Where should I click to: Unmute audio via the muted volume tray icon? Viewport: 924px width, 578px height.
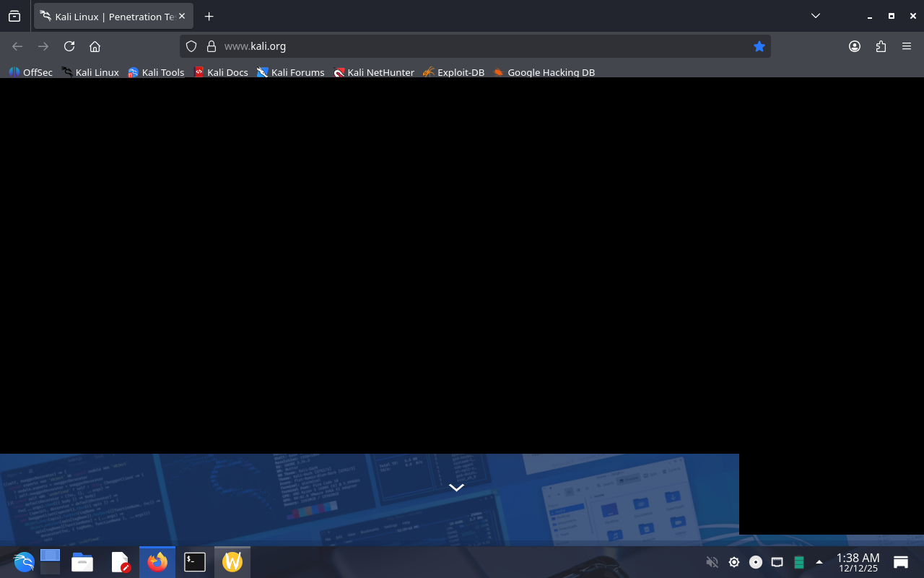(712, 562)
